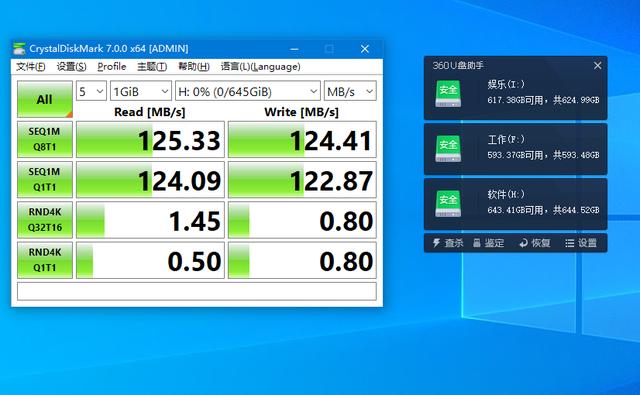
Task: Click the green safe-drive icon for 软件(H:)
Action: [x=448, y=204]
